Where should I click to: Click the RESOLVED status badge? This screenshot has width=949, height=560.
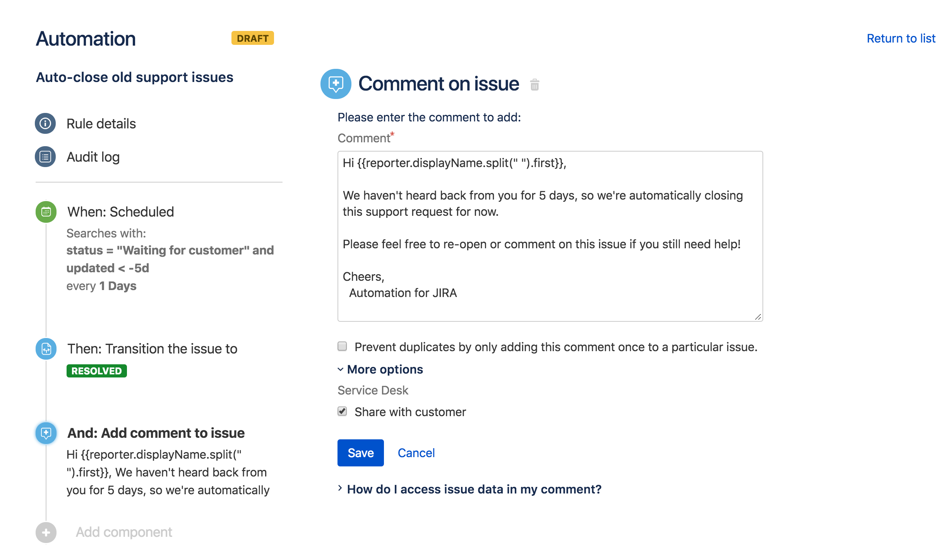tap(96, 371)
